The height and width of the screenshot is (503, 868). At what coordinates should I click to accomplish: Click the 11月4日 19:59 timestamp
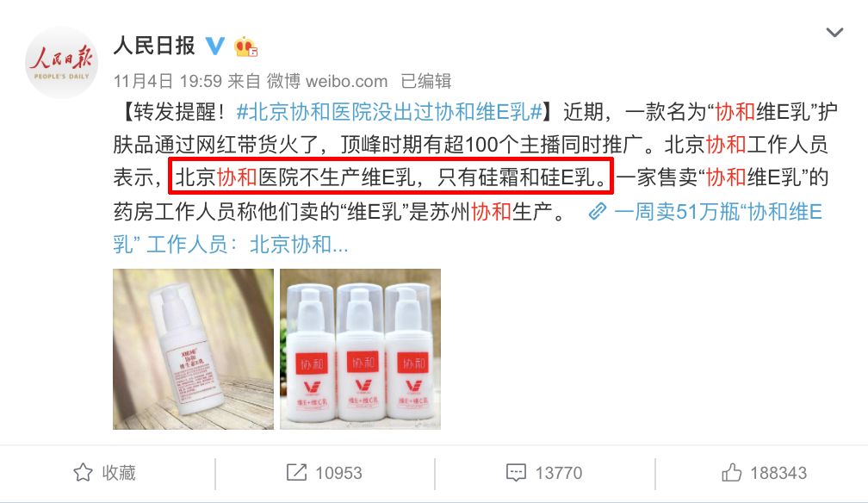[x=167, y=82]
